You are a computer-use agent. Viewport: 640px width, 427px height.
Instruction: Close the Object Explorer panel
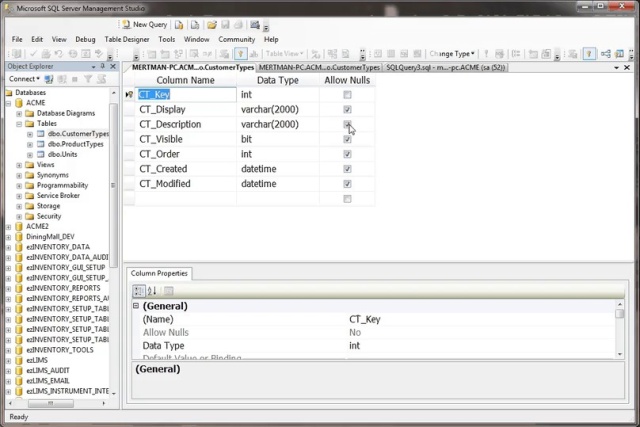tap(113, 66)
